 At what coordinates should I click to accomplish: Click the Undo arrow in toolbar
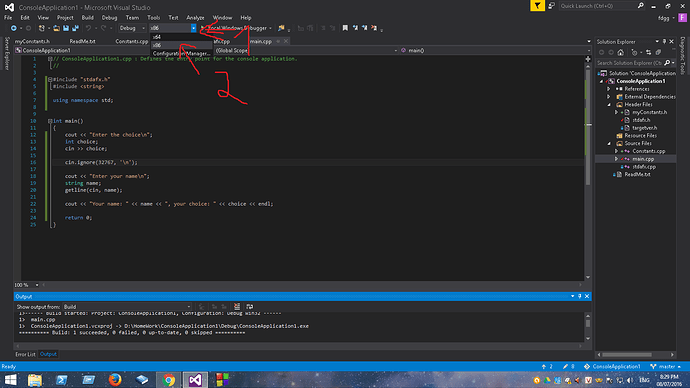coord(89,28)
